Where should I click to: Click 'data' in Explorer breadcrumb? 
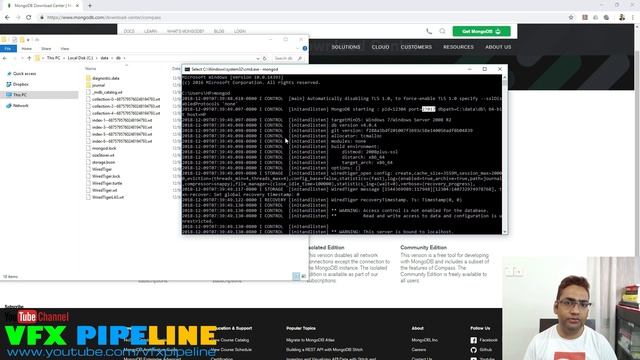(104, 58)
